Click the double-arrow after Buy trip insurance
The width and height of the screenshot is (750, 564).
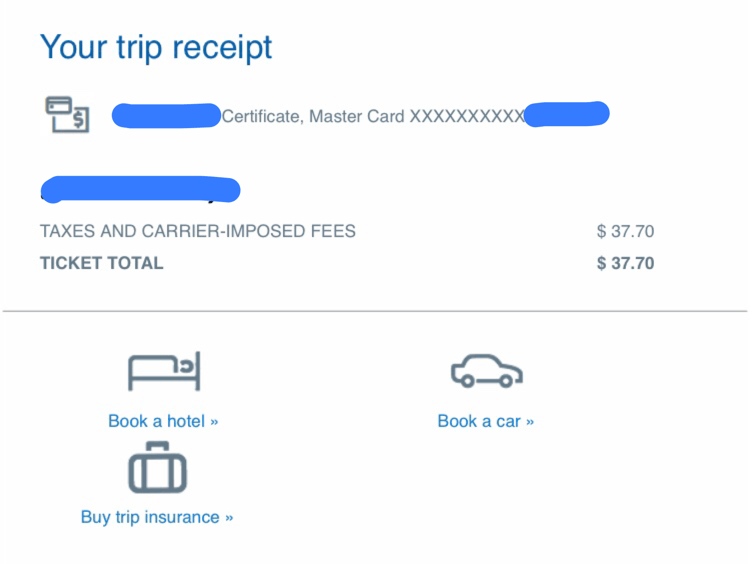[x=229, y=518]
